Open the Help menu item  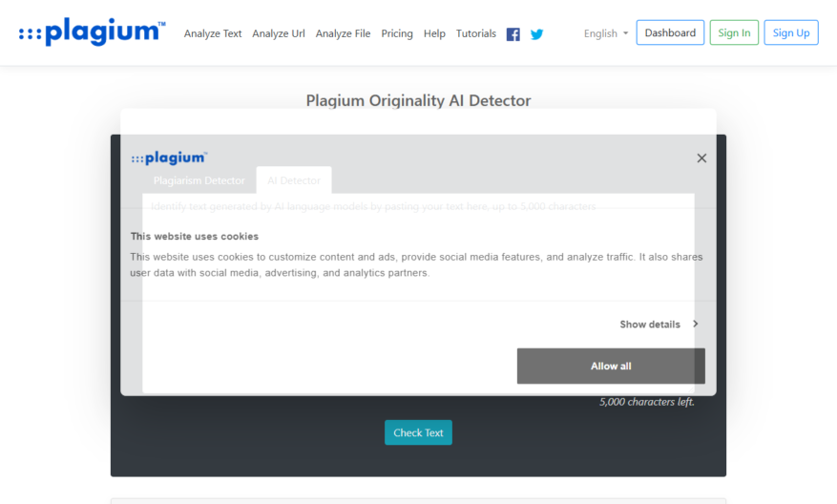[x=434, y=33]
